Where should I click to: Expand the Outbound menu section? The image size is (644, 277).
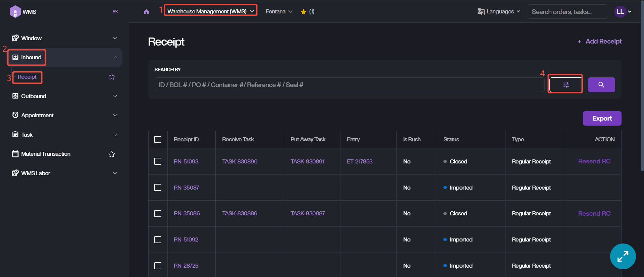tap(64, 96)
